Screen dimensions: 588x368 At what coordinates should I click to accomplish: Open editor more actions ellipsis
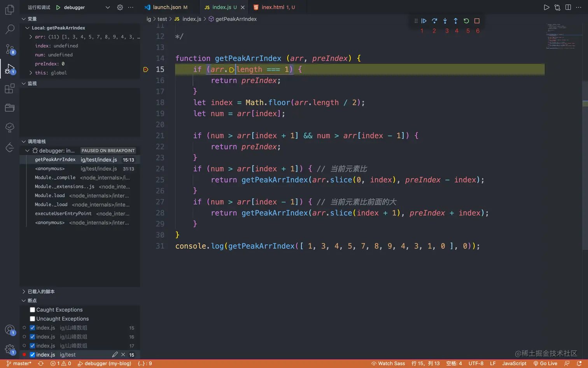pyautogui.click(x=579, y=7)
